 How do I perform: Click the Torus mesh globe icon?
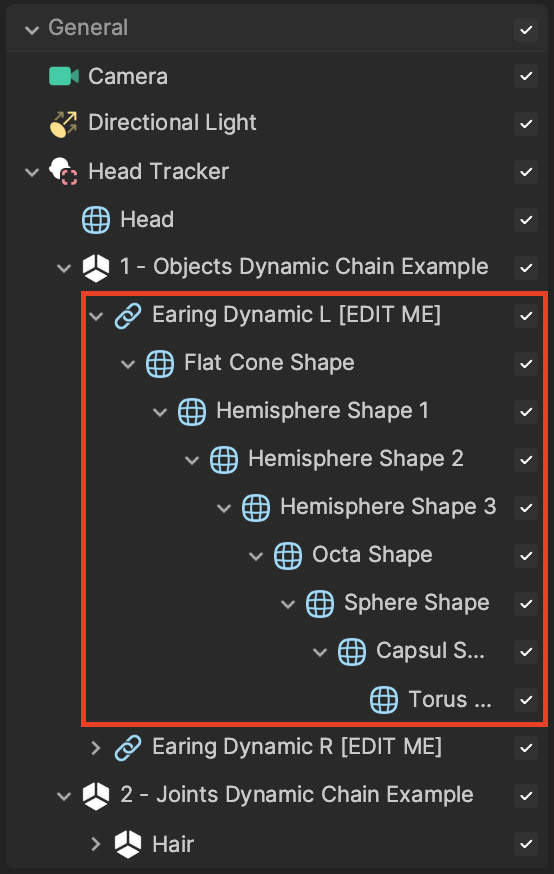coord(384,700)
